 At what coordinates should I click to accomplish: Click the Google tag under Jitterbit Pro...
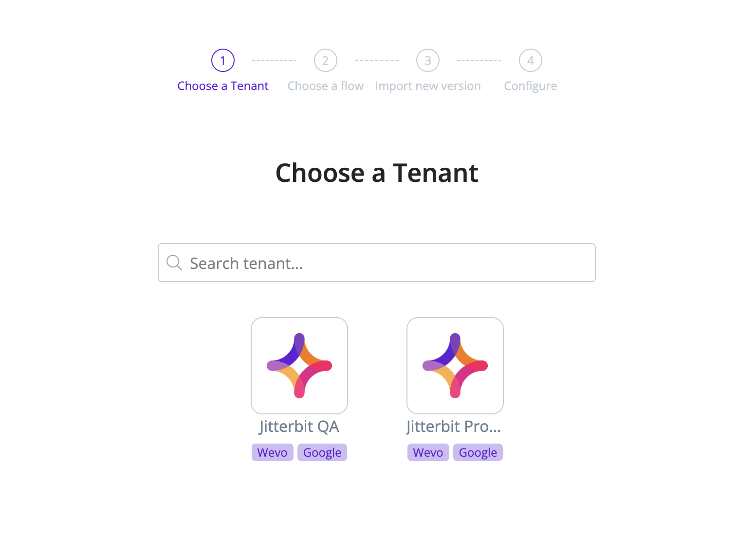[478, 452]
